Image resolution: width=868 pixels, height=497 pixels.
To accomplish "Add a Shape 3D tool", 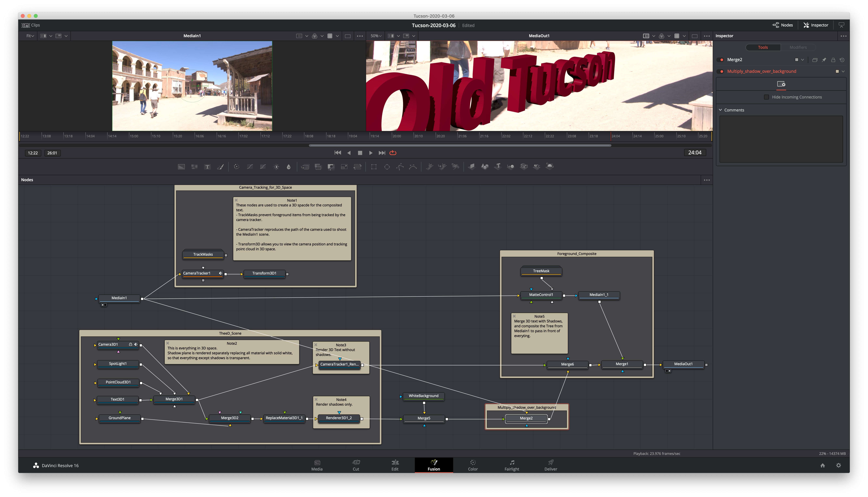I will [485, 167].
